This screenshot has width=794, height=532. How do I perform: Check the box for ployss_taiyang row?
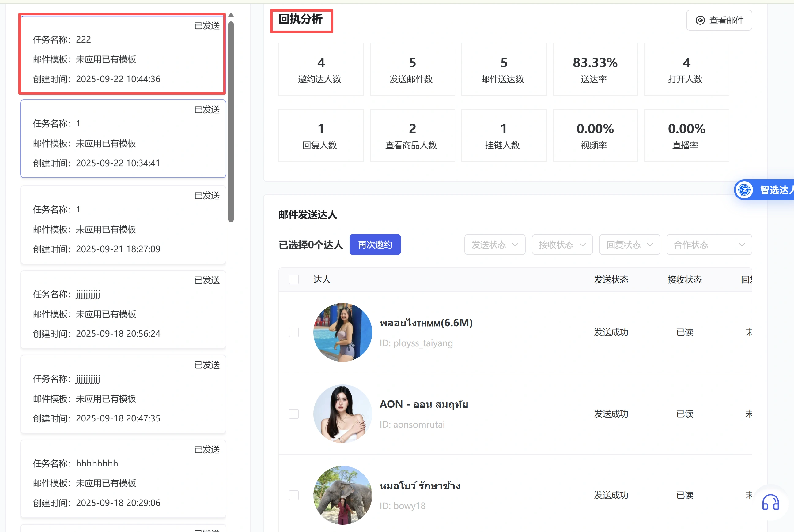pos(294,332)
